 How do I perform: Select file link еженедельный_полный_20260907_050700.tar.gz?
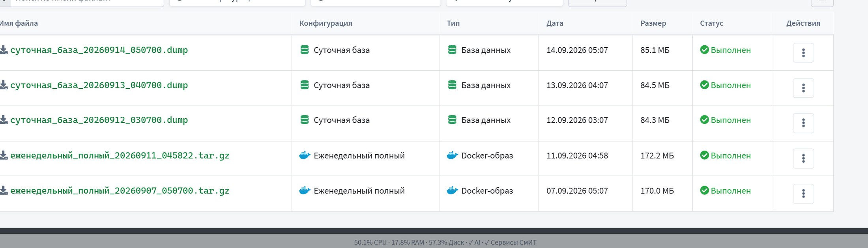coord(120,191)
